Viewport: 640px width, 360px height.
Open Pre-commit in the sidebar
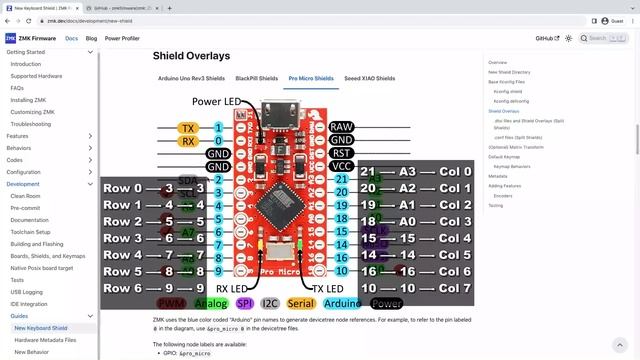[x=25, y=208]
